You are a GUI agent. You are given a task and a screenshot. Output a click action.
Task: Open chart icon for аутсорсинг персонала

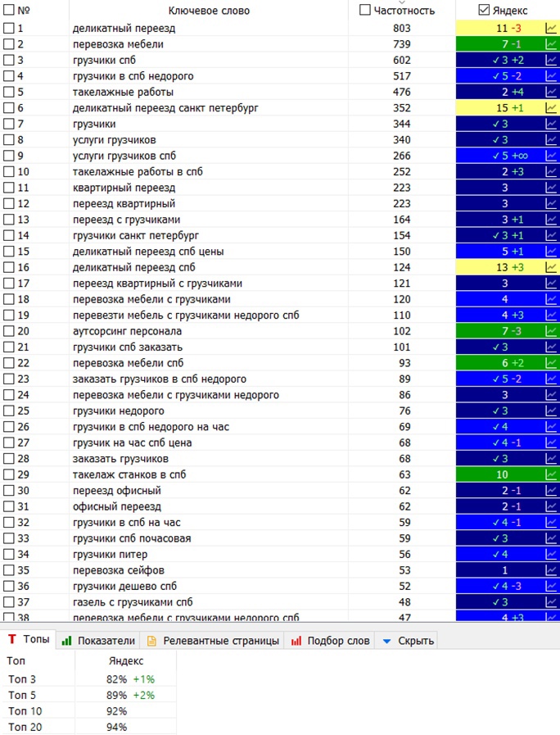[551, 331]
